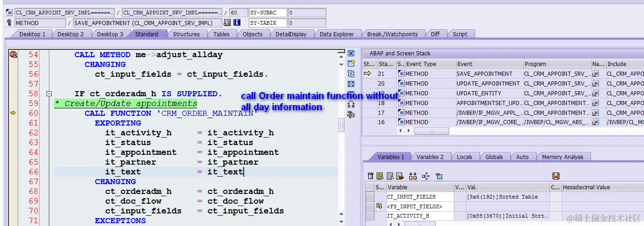Click the headphones services icon in the side toolbar
The height and width of the screenshot is (226, 644).
click(351, 104)
